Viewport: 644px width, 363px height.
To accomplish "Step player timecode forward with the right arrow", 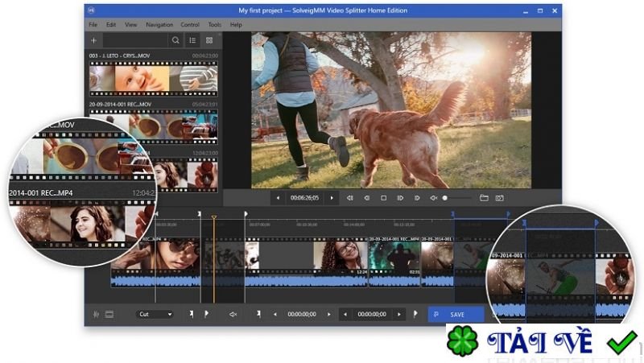I will pos(331,198).
